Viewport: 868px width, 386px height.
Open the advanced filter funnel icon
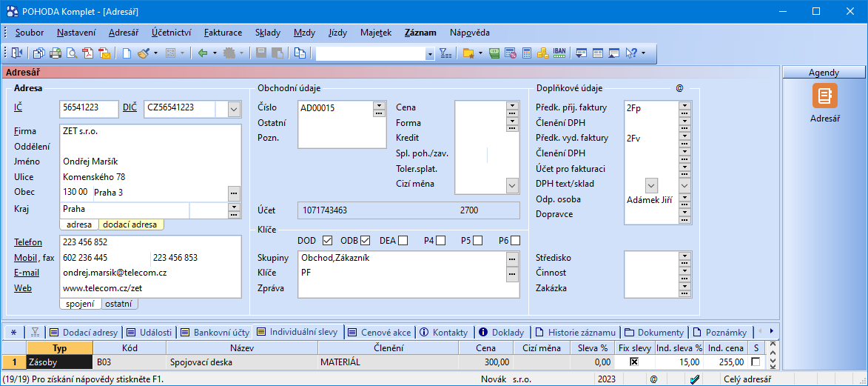[x=445, y=53]
